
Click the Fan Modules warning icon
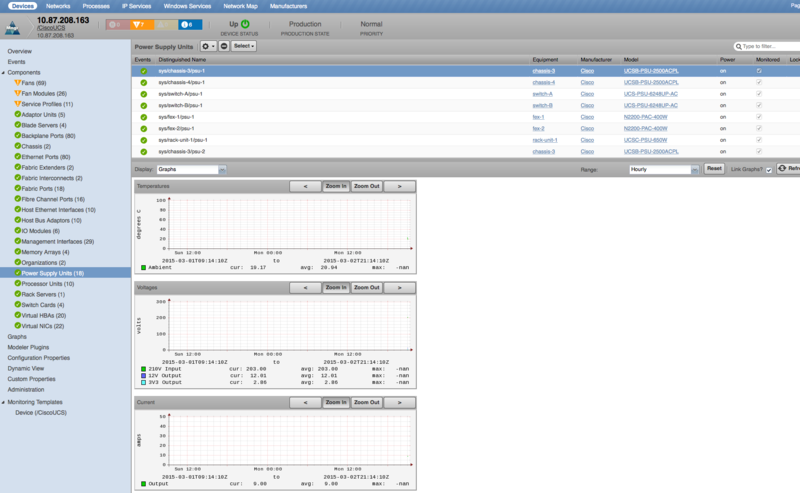17,93
